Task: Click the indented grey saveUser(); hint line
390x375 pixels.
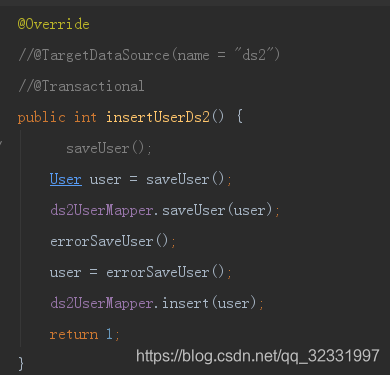Action: (109, 148)
